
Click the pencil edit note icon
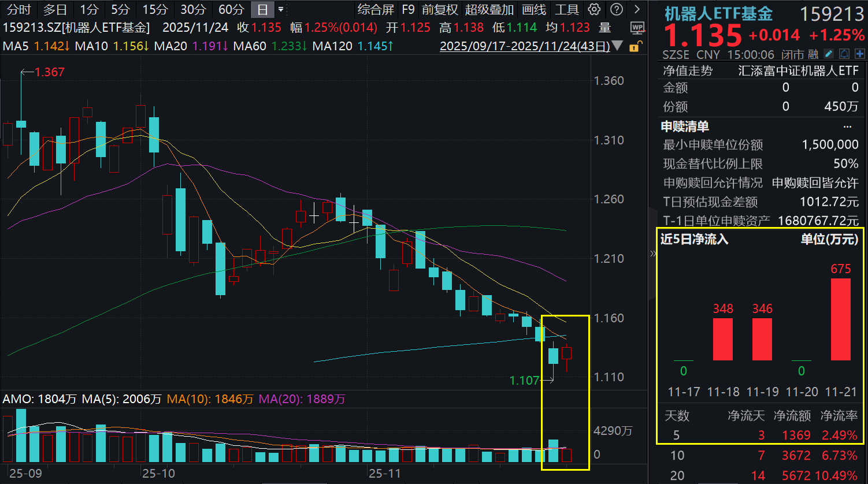pos(829,54)
